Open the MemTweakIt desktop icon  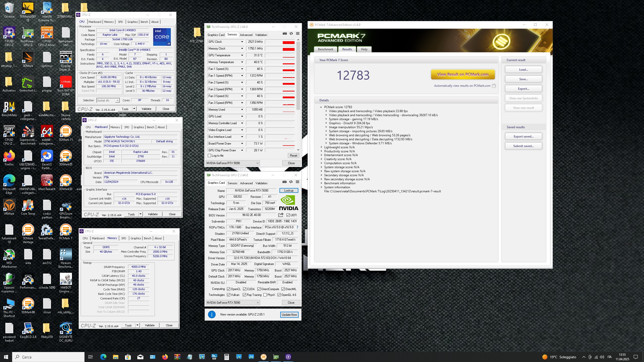click(x=47, y=183)
